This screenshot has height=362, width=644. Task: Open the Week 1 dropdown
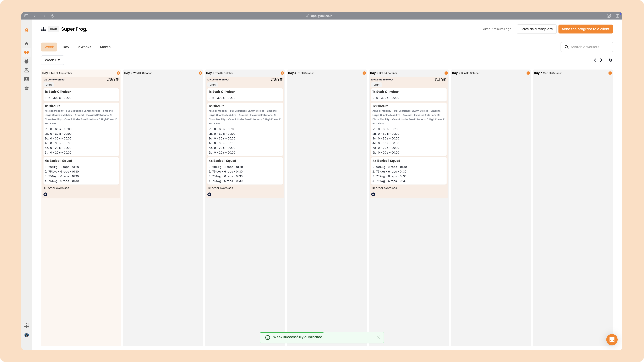pyautogui.click(x=53, y=60)
